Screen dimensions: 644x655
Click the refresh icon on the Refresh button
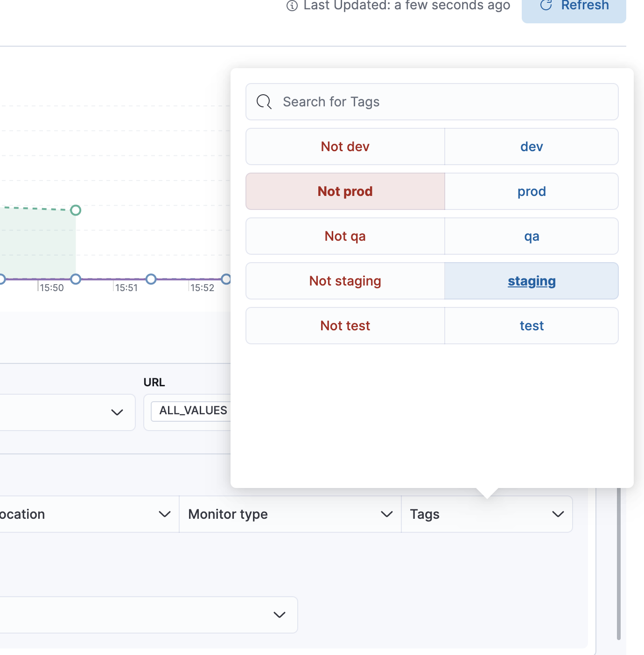pyautogui.click(x=545, y=6)
